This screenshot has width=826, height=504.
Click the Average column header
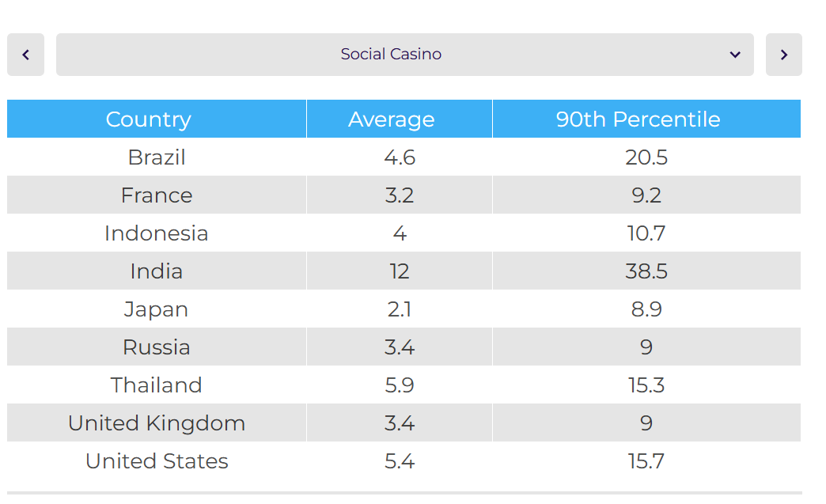(392, 119)
